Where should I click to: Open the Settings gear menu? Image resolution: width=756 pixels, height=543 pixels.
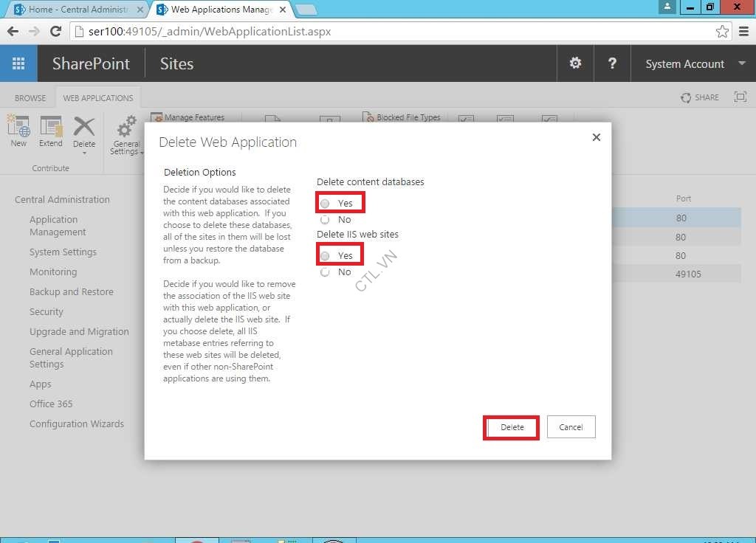pyautogui.click(x=575, y=63)
